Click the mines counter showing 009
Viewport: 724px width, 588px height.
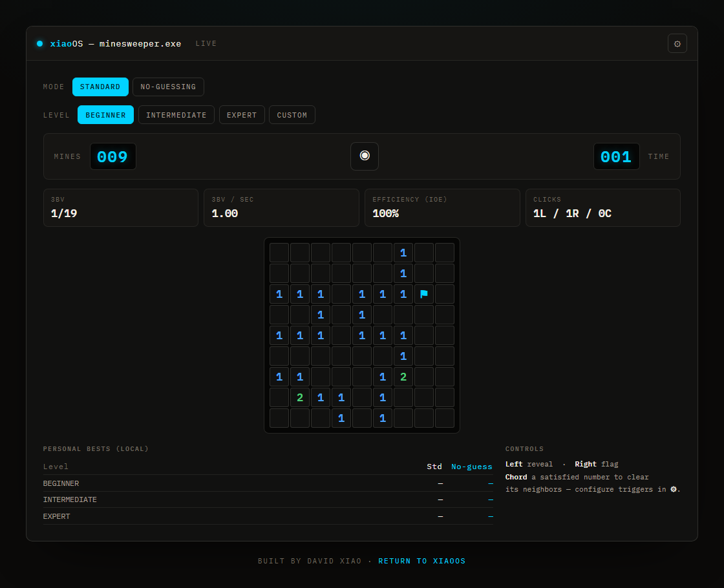click(x=112, y=156)
